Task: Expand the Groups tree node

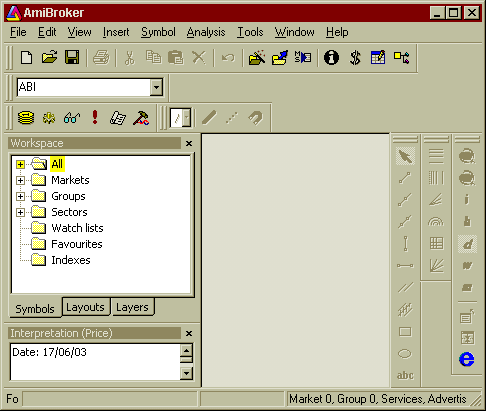Action: click(x=20, y=196)
